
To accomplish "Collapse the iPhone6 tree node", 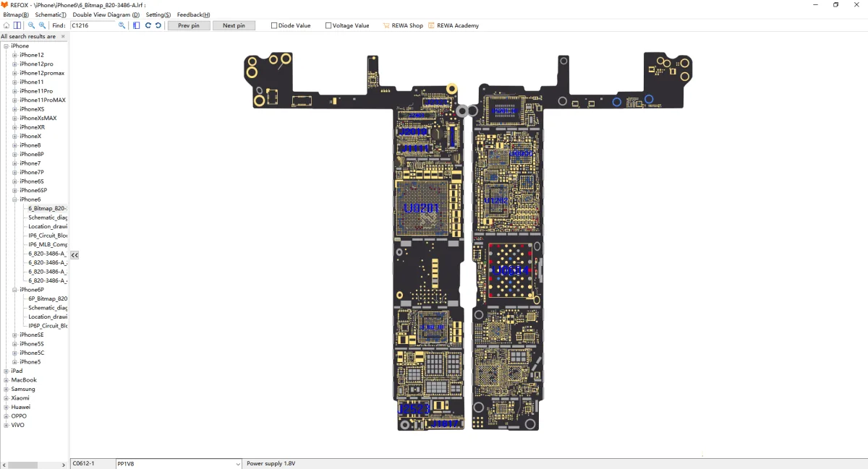I will 14,199.
